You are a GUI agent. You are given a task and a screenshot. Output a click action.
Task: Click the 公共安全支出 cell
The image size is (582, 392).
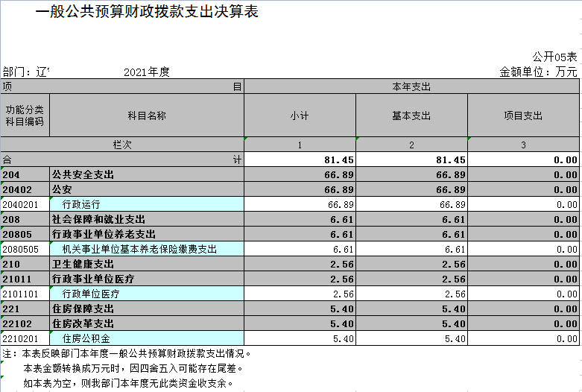point(147,174)
